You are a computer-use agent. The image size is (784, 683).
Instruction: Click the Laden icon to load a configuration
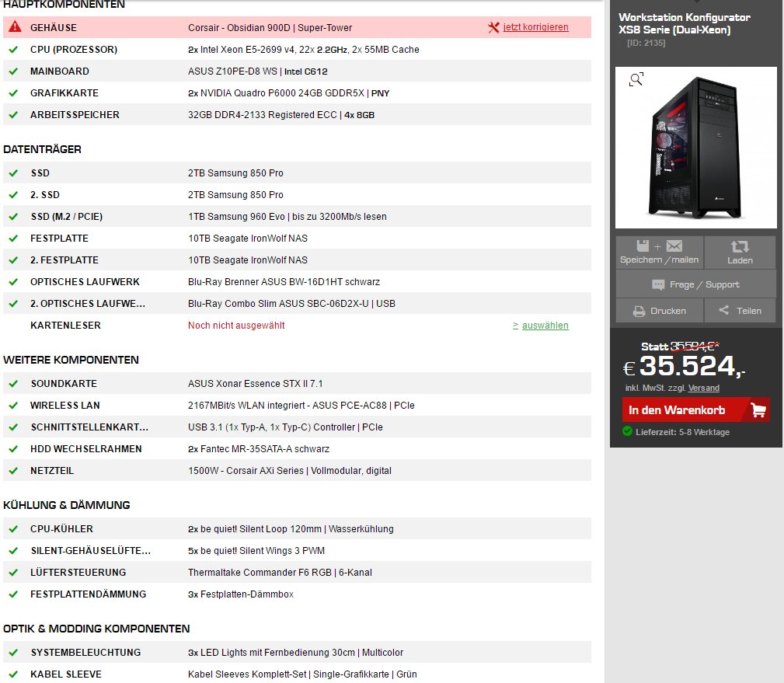coord(739,246)
